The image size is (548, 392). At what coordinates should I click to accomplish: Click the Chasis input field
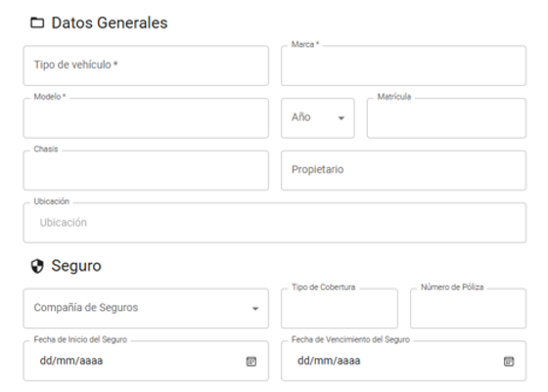(146, 171)
